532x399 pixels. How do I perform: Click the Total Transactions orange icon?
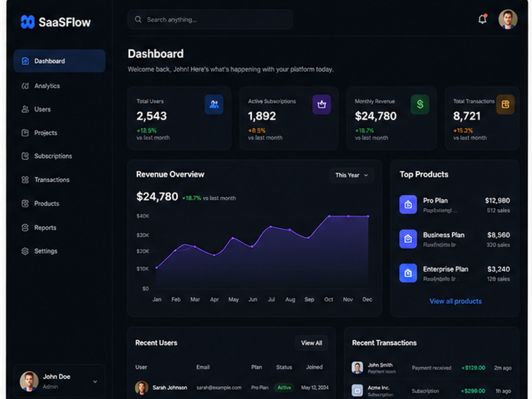(505, 104)
